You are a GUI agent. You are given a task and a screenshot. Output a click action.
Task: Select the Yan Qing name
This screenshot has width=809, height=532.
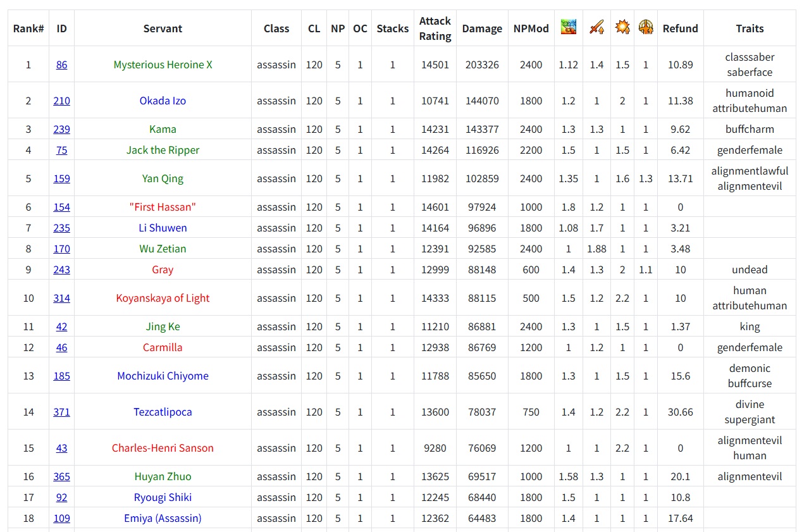(x=163, y=178)
